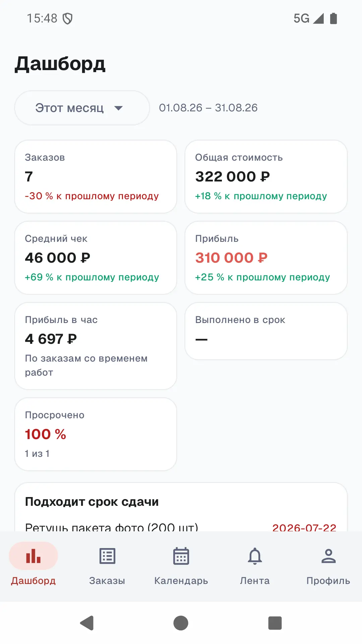362x644 pixels.
Task: Tap the Android back triangle button
Action: click(x=87, y=623)
